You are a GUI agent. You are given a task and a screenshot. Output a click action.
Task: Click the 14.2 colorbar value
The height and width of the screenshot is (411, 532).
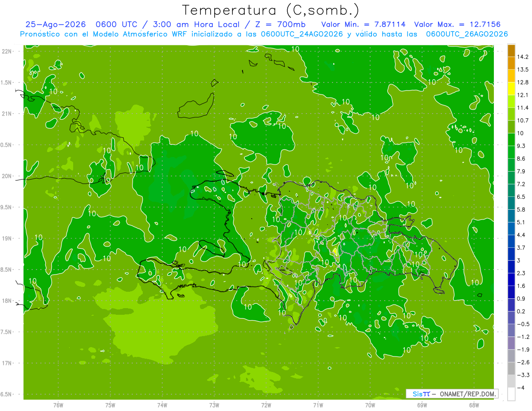[523, 57]
